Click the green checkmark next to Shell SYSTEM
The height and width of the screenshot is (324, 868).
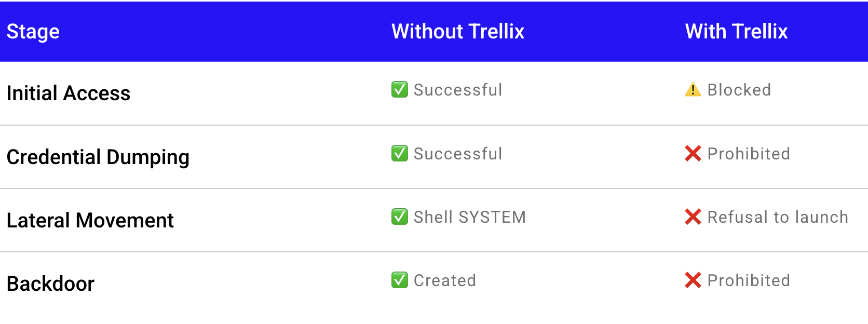pyautogui.click(x=400, y=217)
